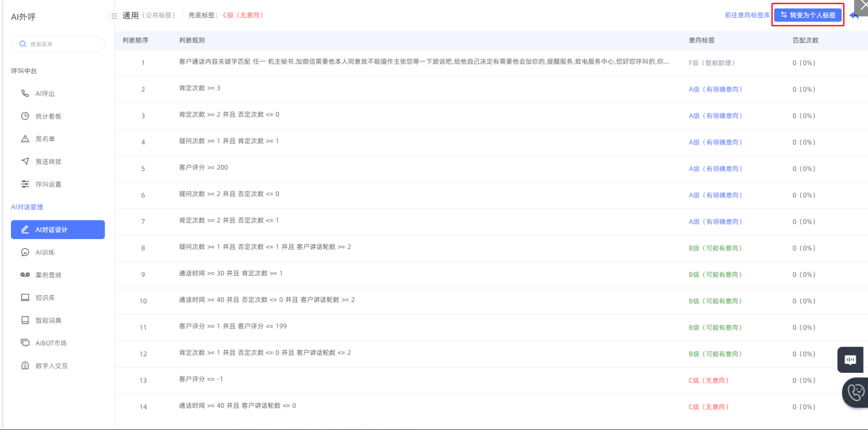Open 统计看板 pie chart icon
The height and width of the screenshot is (430, 868).
click(25, 116)
